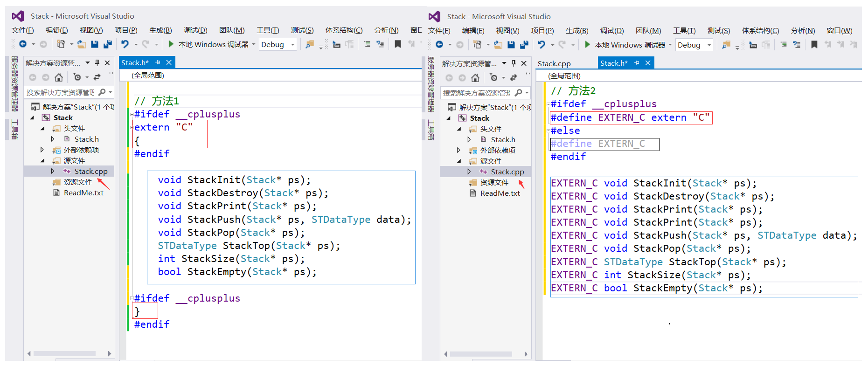Select ReadMe.txt in left Solution Explorer

tap(84, 193)
